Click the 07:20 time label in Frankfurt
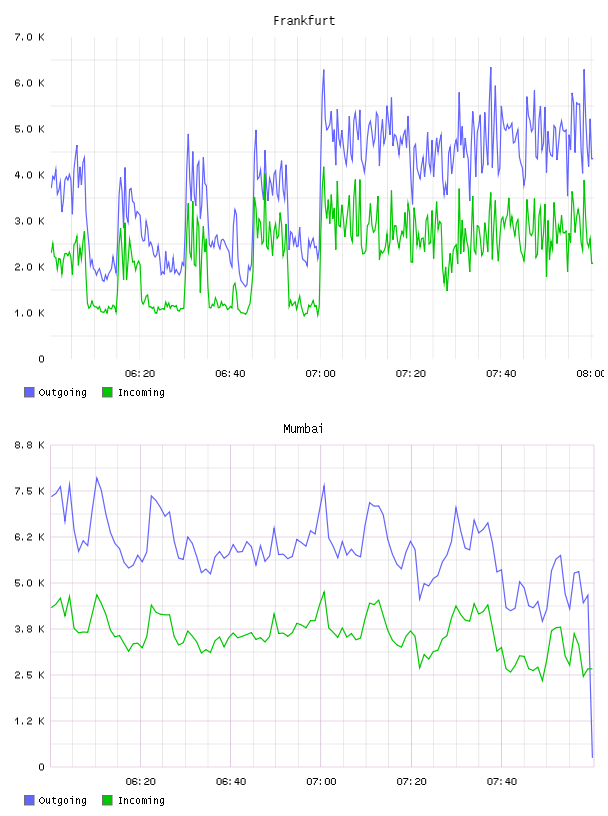 411,374
